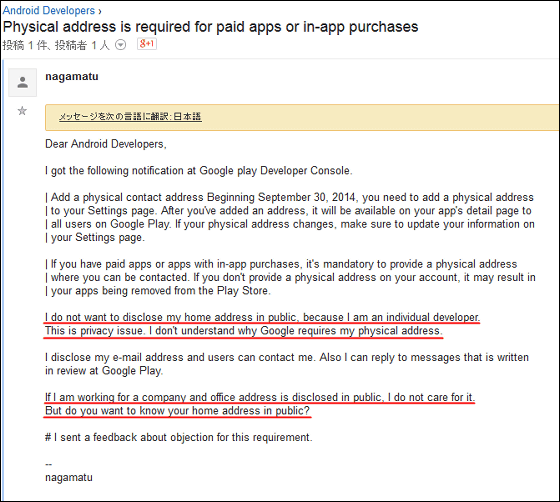Click underlined 'I do not want to disclose' line

[x=262, y=317]
